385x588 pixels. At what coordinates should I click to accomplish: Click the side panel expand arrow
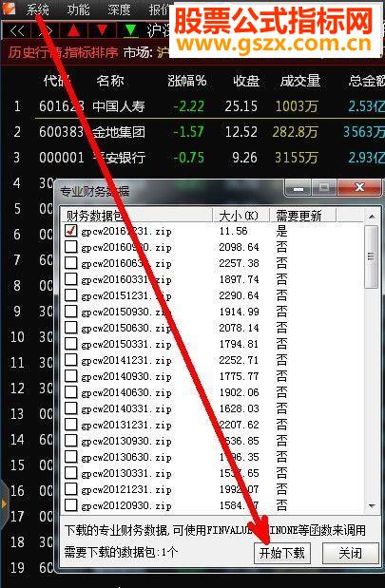(4, 503)
